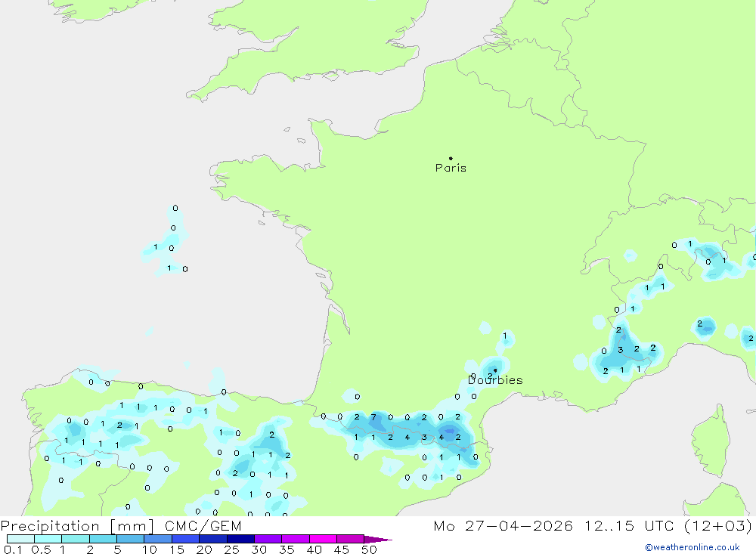
Task: Click the legend label '25'
Action: coord(231,549)
